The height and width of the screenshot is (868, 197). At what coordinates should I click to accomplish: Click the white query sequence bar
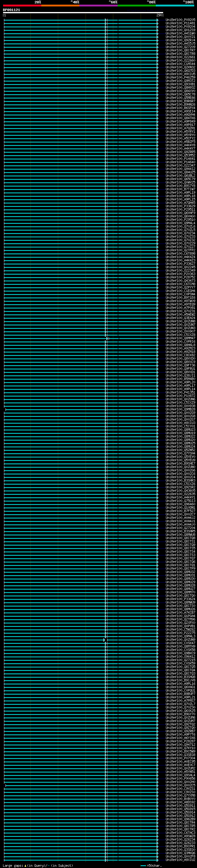click(x=83, y=13)
